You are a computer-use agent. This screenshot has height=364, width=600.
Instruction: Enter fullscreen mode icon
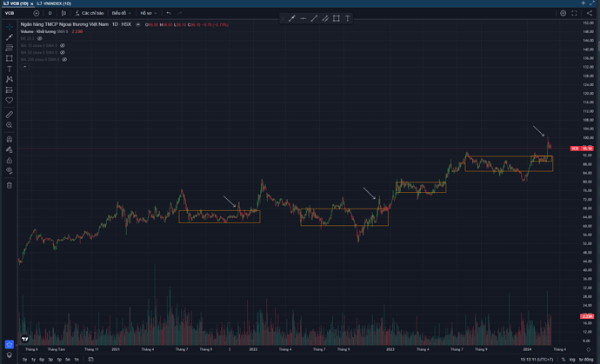pos(575,13)
